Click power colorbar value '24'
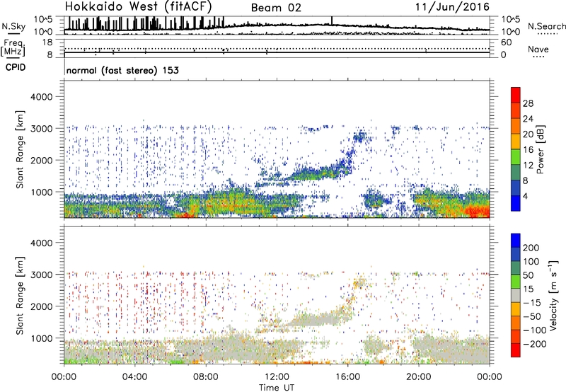This screenshot has height=392, width=566. pos(528,119)
